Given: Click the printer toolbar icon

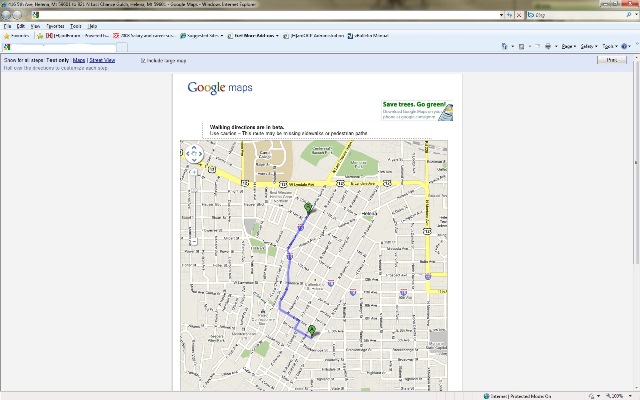Looking at the screenshot, I should pos(548,47).
